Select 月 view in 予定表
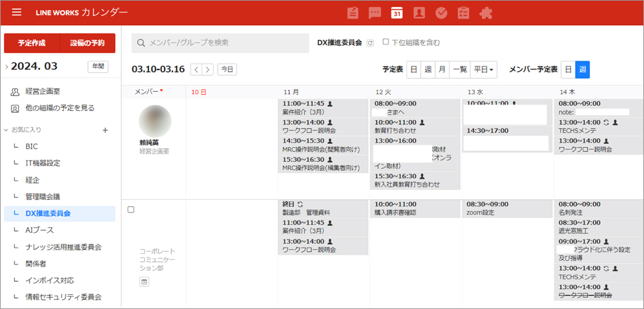This screenshot has width=644, height=309. tap(442, 69)
